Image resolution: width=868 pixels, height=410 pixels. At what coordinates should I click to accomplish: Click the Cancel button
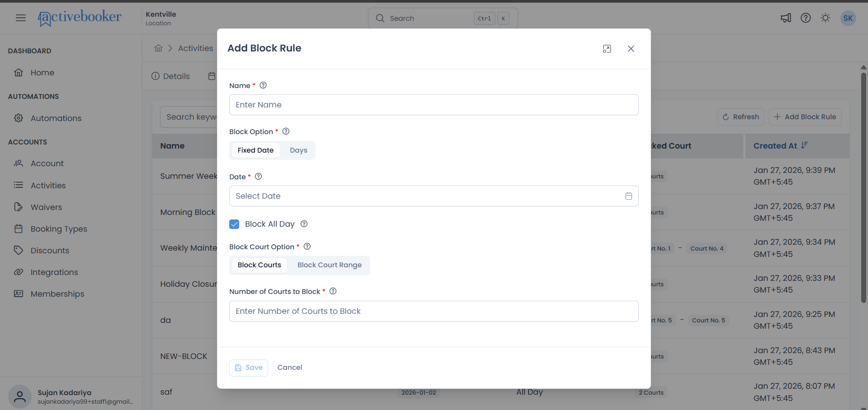(x=290, y=368)
